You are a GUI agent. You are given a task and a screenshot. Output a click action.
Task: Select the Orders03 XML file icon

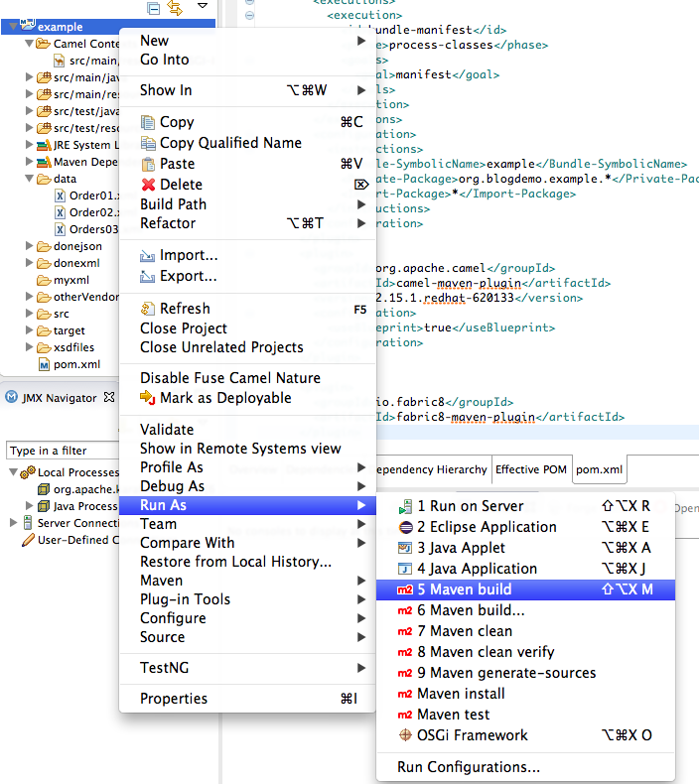pyautogui.click(x=60, y=229)
